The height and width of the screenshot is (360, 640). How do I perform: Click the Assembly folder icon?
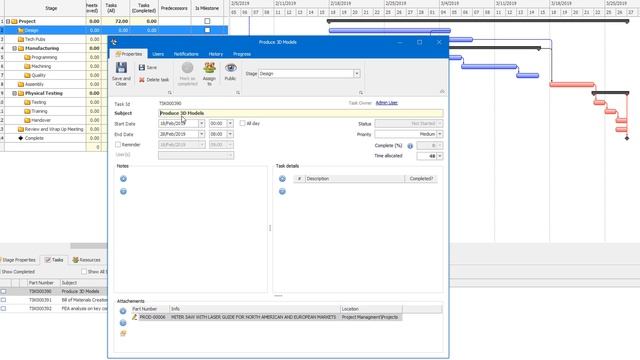pyautogui.click(x=21, y=84)
